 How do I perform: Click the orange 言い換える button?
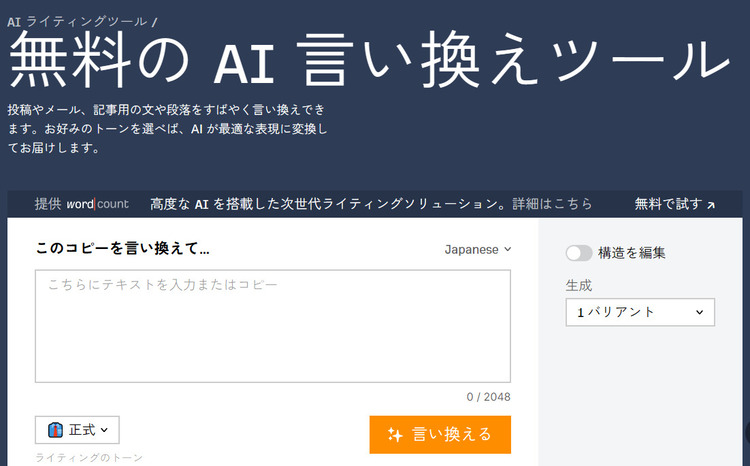point(440,434)
